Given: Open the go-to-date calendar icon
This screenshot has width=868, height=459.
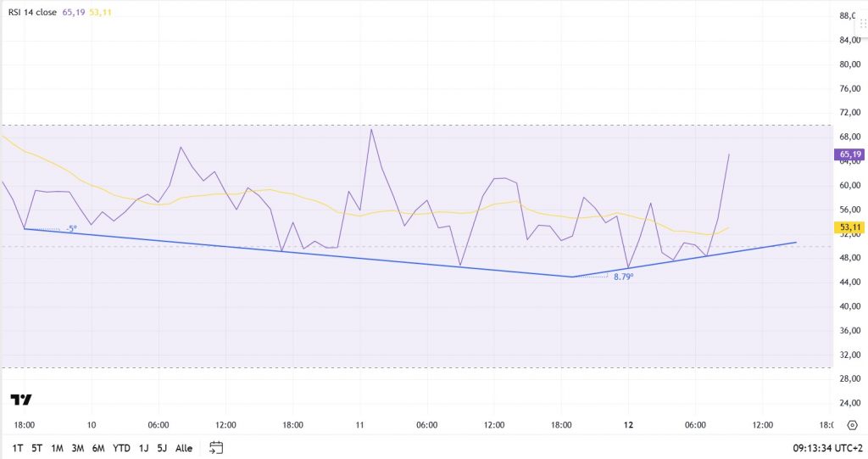Looking at the screenshot, I should [216, 447].
